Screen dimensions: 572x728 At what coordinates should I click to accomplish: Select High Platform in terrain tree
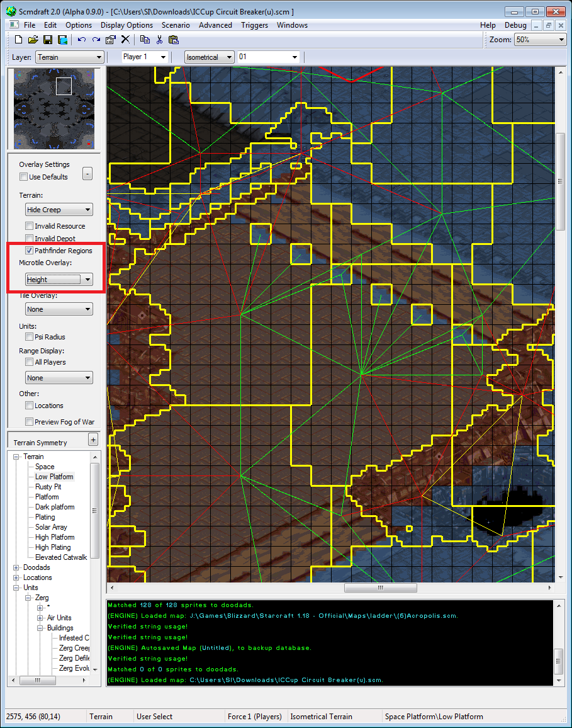coord(55,537)
